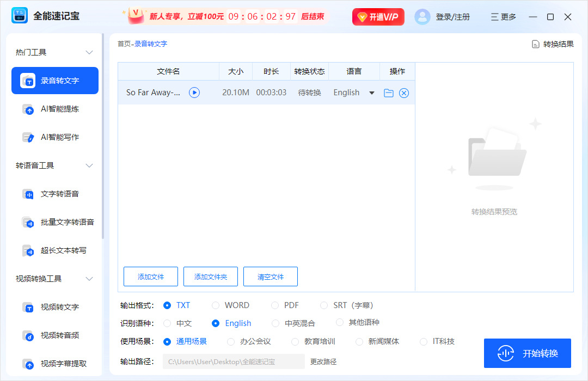Image resolution: width=588 pixels, height=381 pixels.
Task: Collapse the 转语音工具 section
Action: (89, 165)
